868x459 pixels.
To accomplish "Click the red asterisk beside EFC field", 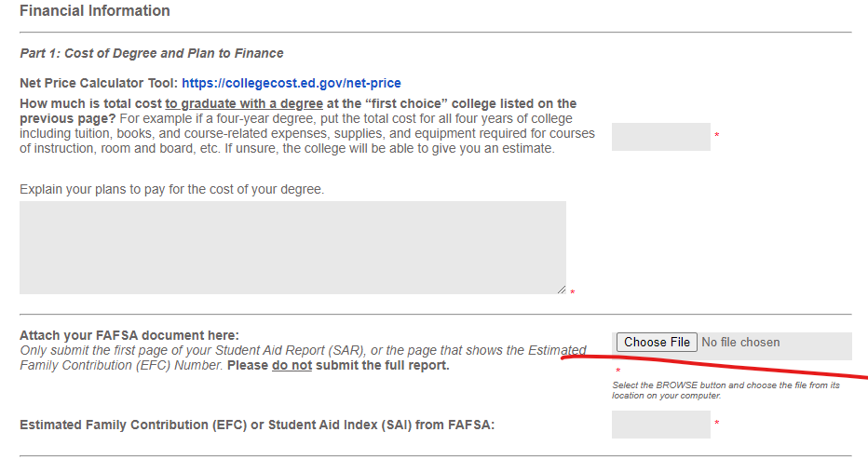I will pyautogui.click(x=716, y=425).
